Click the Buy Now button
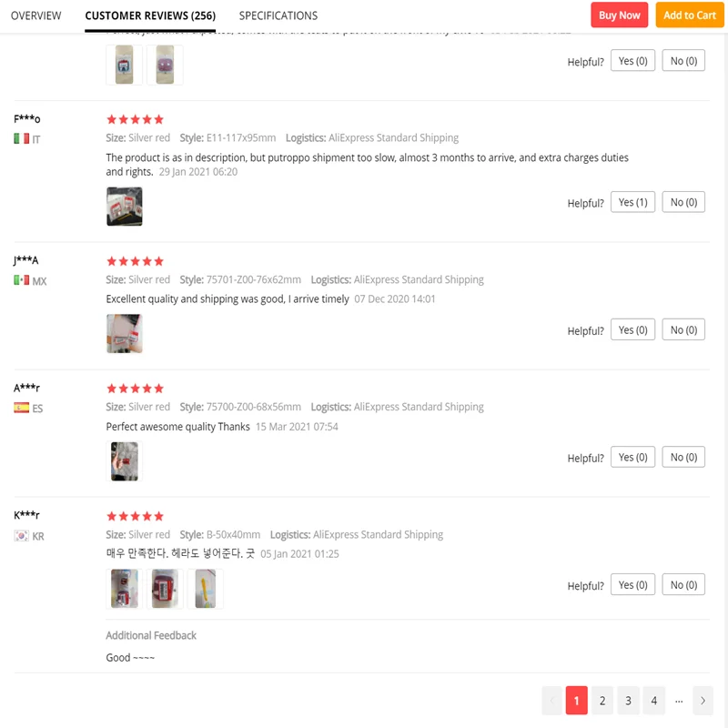This screenshot has width=728, height=728. coord(620,15)
